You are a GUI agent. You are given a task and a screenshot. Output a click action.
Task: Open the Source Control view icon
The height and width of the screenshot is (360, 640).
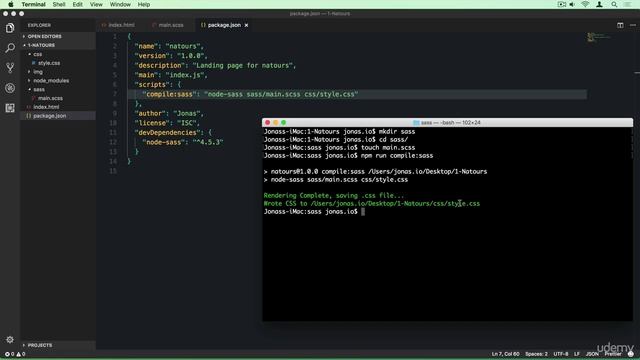(x=10, y=68)
